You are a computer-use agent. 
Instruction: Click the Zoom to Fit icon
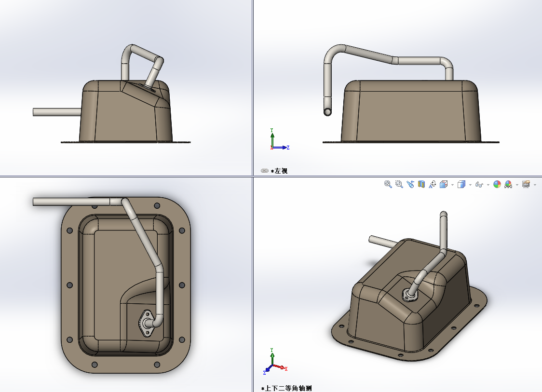point(388,184)
